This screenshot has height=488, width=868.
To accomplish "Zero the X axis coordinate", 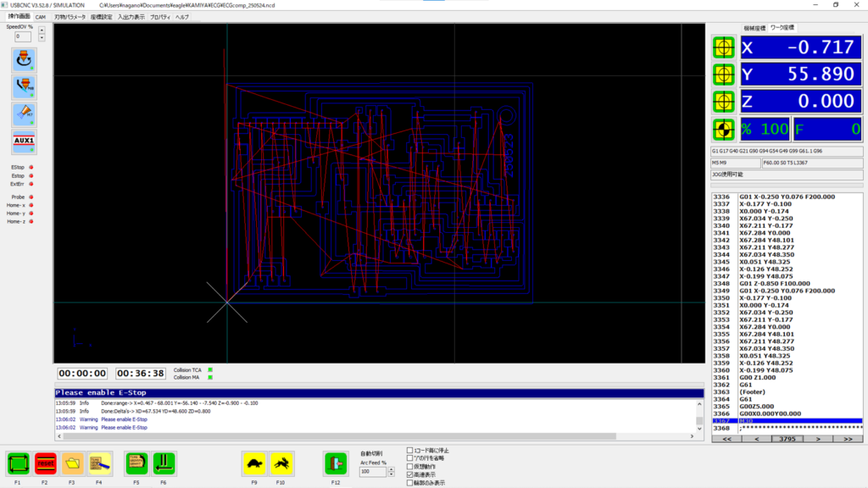I will [723, 48].
